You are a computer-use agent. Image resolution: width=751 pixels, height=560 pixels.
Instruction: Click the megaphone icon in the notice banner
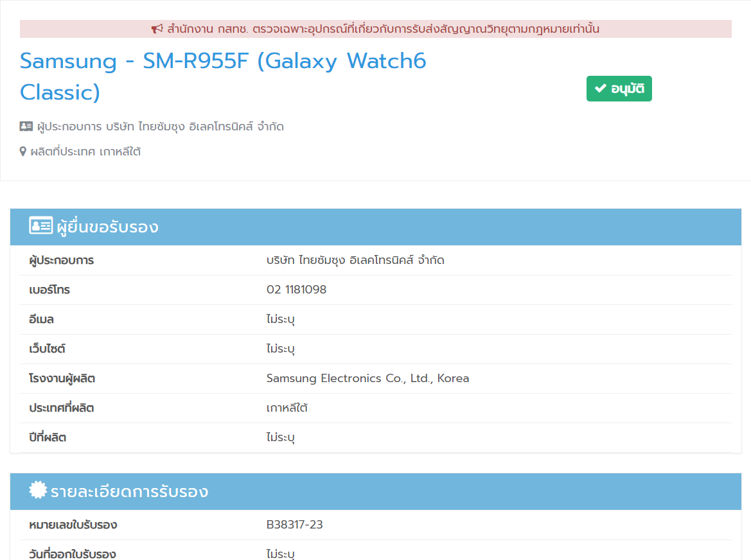tap(157, 29)
